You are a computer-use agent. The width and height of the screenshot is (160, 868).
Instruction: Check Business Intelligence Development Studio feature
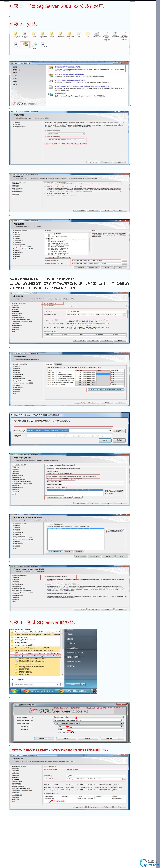click(x=49, y=240)
